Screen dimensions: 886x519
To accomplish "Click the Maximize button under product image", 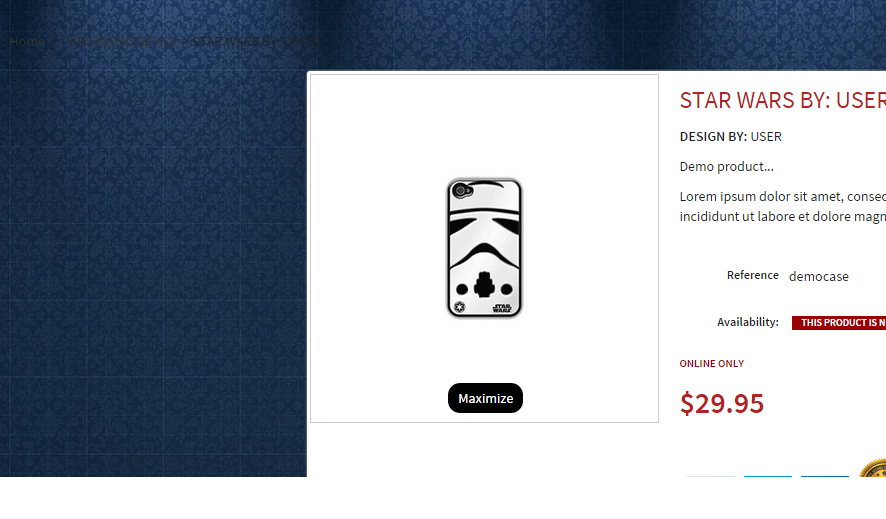I will click(485, 398).
